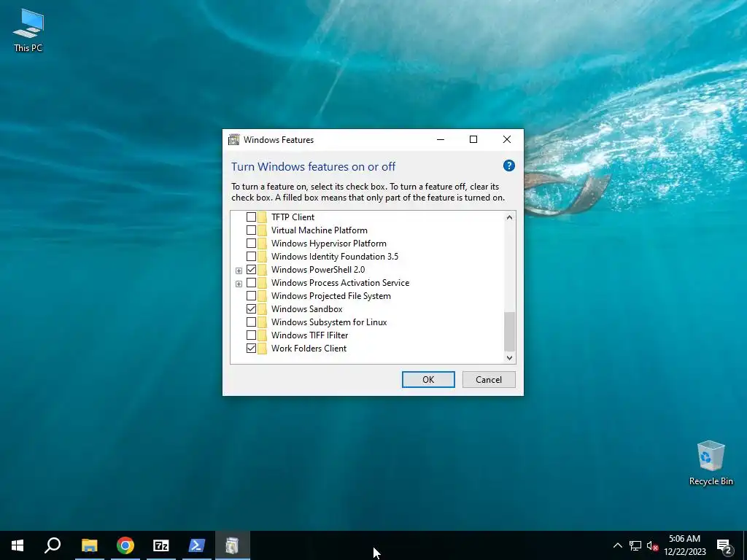Click the Windows Hypervisor Platform folder icon
Viewport: 747px width, 560px height.
262,244
